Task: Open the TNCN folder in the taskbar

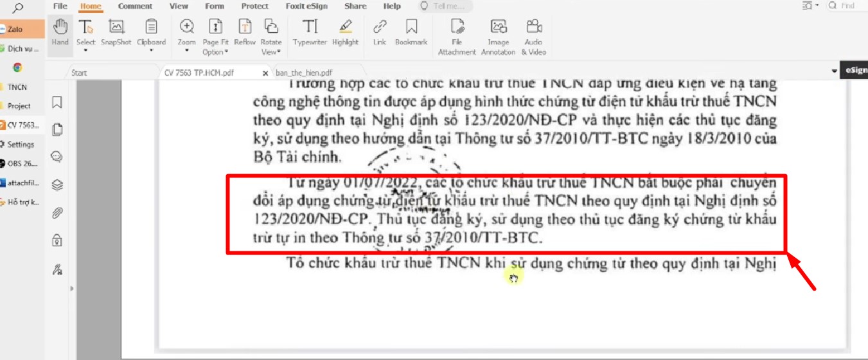Action: (22, 87)
